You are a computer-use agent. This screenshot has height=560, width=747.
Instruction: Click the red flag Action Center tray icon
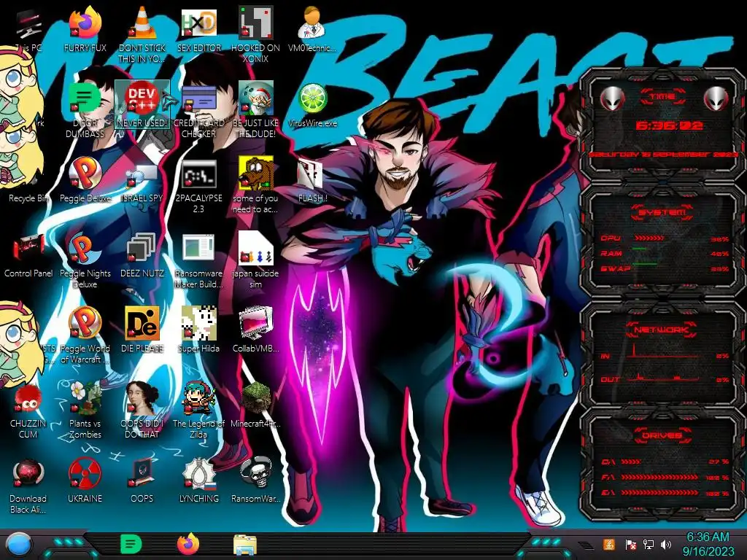[x=631, y=544]
